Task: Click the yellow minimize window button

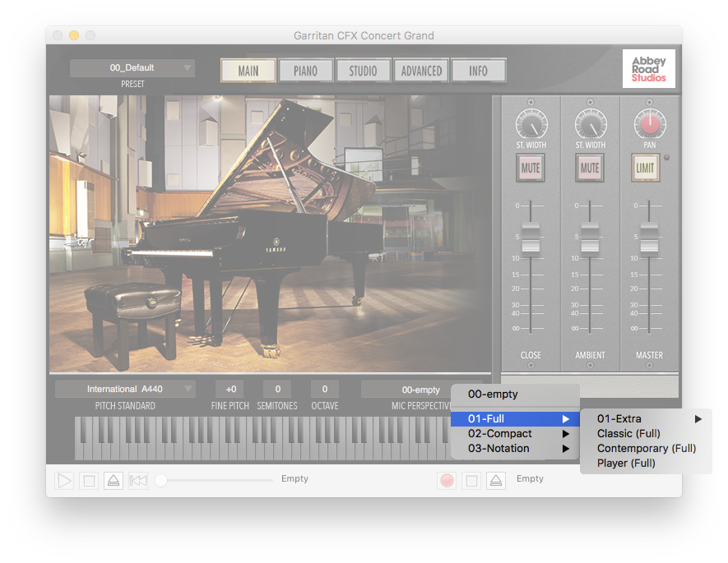Action: click(74, 35)
